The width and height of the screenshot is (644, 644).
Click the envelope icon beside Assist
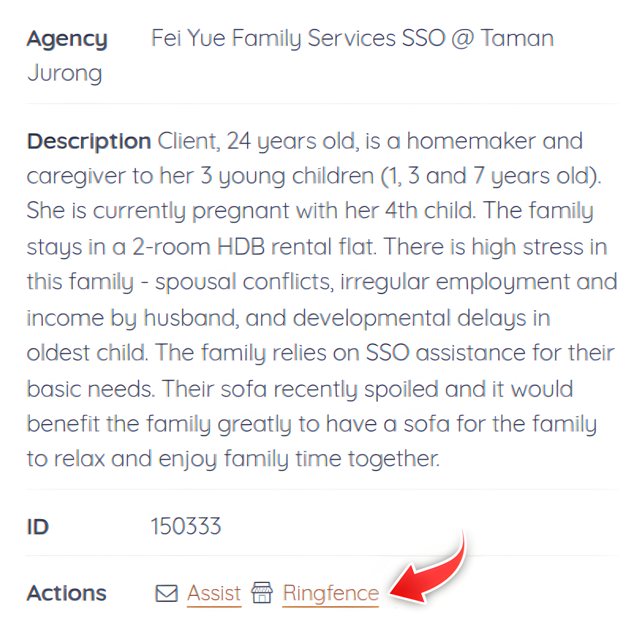pyautogui.click(x=166, y=593)
